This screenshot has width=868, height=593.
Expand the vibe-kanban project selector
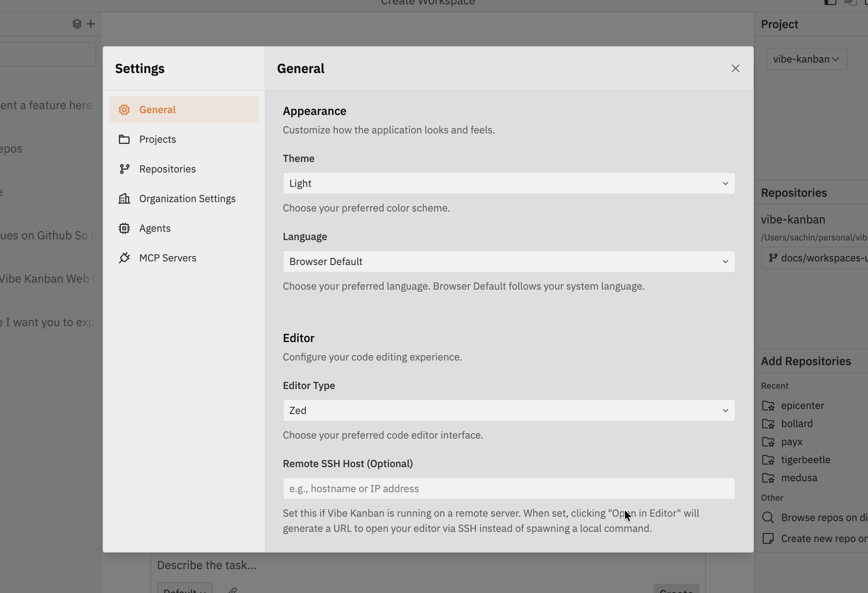click(x=807, y=59)
